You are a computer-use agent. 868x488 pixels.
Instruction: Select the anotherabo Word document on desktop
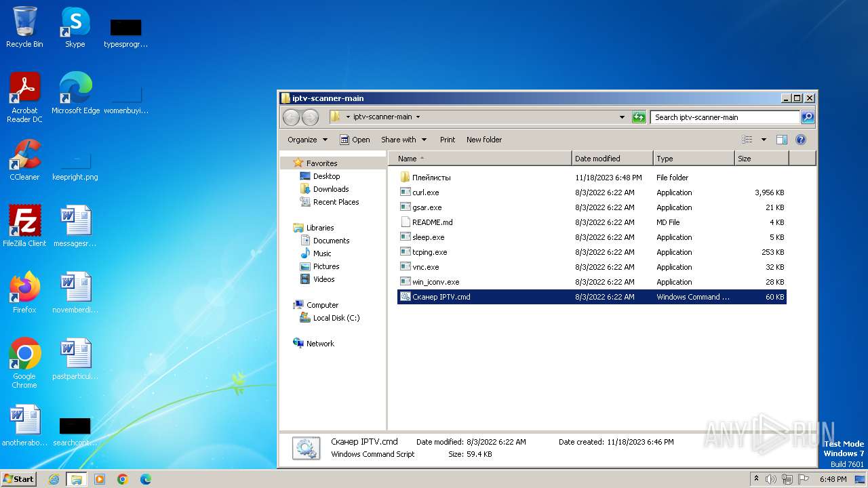(x=24, y=426)
